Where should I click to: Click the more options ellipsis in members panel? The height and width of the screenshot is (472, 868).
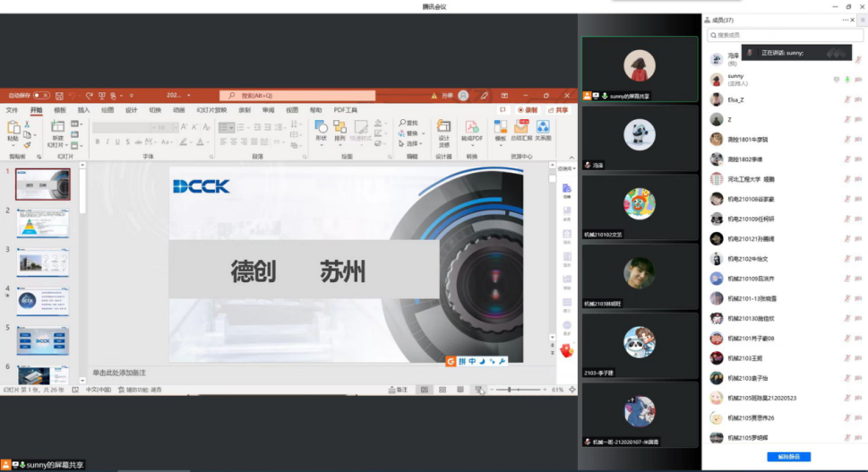pos(845,20)
